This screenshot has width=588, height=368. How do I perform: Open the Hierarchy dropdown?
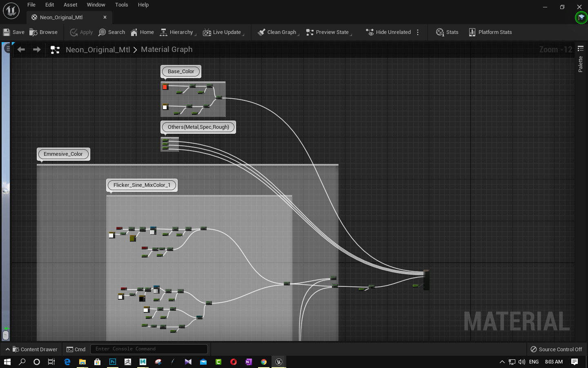point(178,32)
